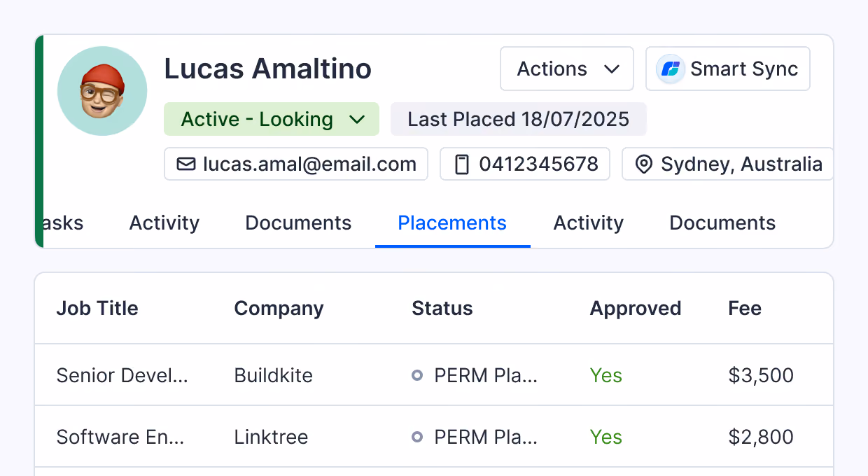
Task: Click the status circle icon in Linktree row
Action: point(417,437)
